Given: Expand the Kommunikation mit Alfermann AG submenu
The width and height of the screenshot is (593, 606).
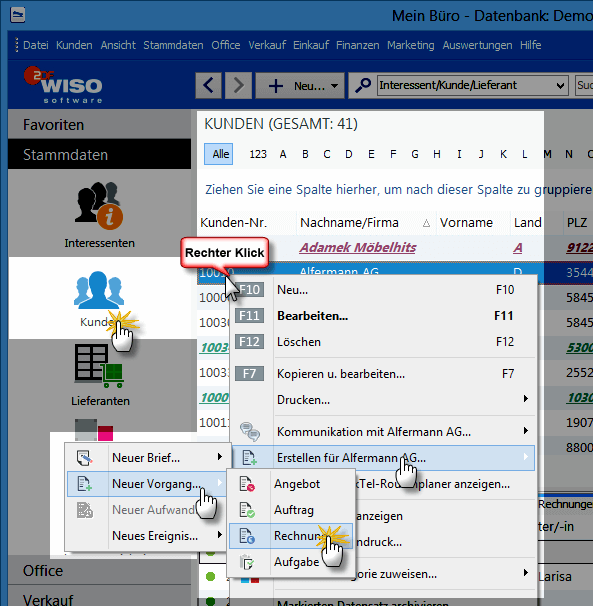Looking at the screenshot, I should tap(525, 431).
